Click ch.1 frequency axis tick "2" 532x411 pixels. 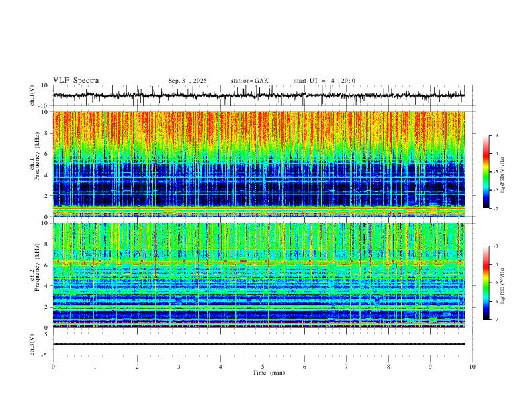(x=46, y=195)
